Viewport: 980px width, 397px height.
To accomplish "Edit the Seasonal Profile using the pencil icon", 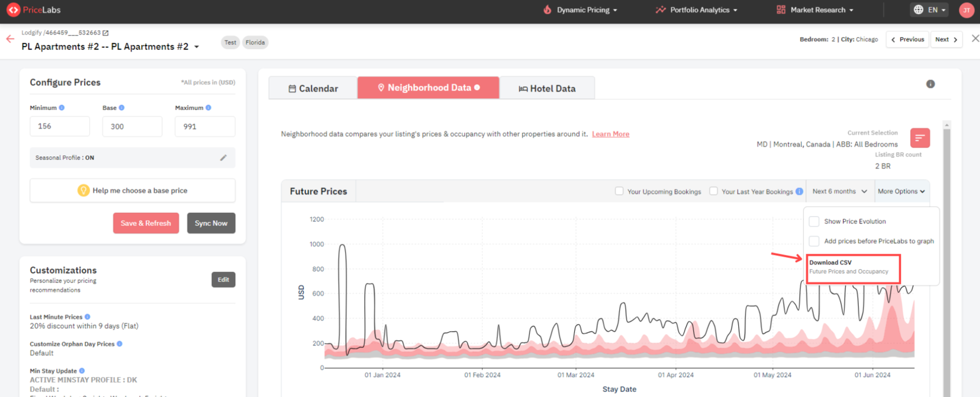I will point(224,158).
